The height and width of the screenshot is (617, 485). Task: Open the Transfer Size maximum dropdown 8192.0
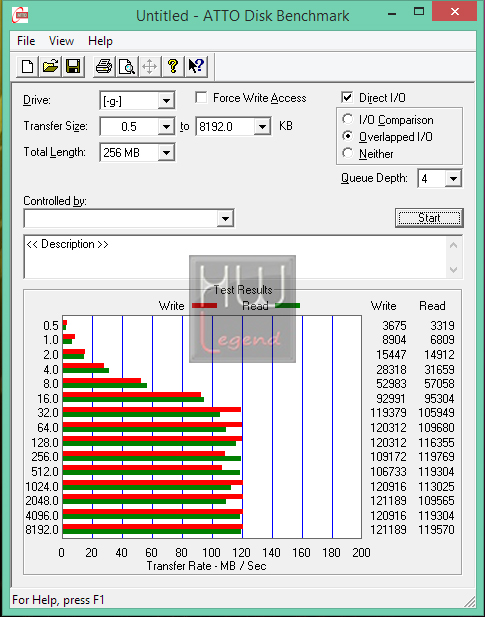tap(262, 127)
